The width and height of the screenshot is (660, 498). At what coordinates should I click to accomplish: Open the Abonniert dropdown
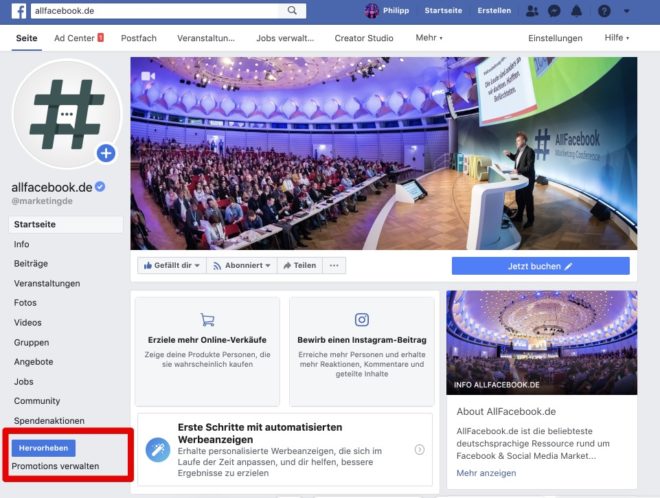(x=242, y=266)
